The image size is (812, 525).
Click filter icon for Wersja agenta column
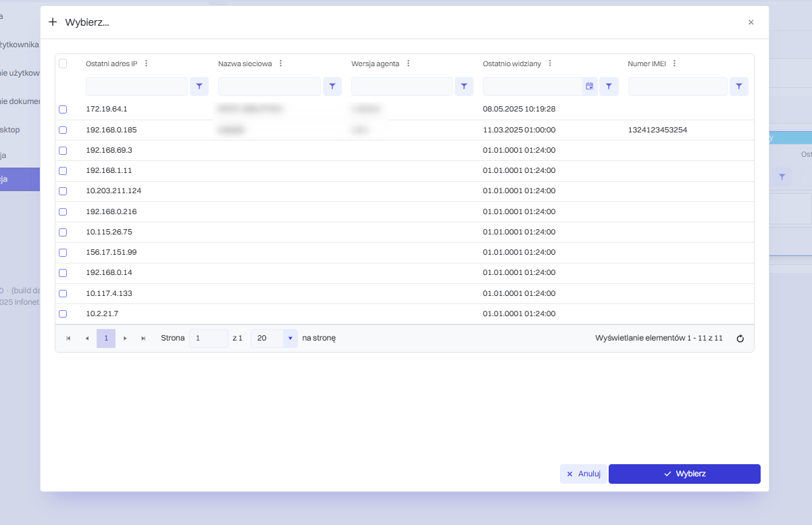click(464, 86)
